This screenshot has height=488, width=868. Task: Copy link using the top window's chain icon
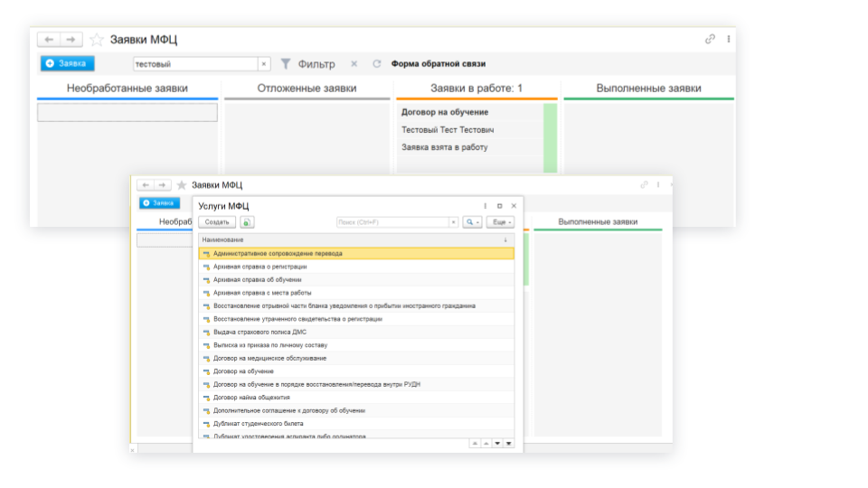pos(710,40)
